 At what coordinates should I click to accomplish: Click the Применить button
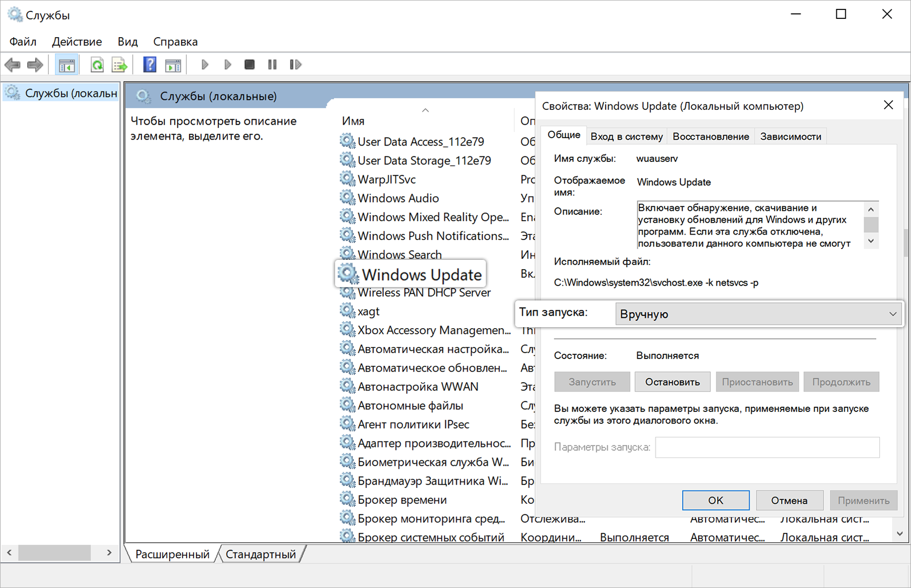[x=863, y=500]
